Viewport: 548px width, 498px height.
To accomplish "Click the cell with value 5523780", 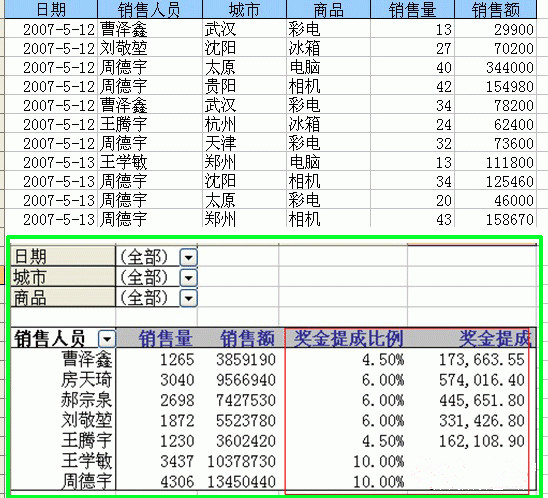I will [246, 420].
